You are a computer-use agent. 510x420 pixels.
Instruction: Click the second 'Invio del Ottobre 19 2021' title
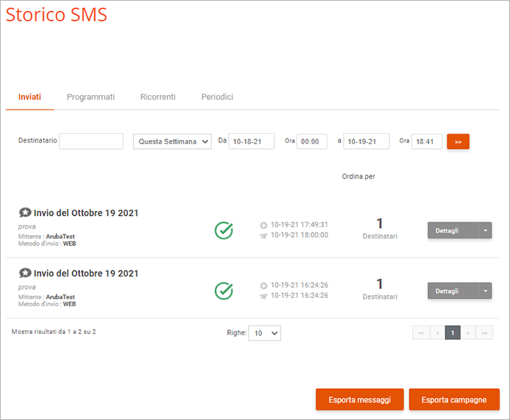(x=86, y=274)
